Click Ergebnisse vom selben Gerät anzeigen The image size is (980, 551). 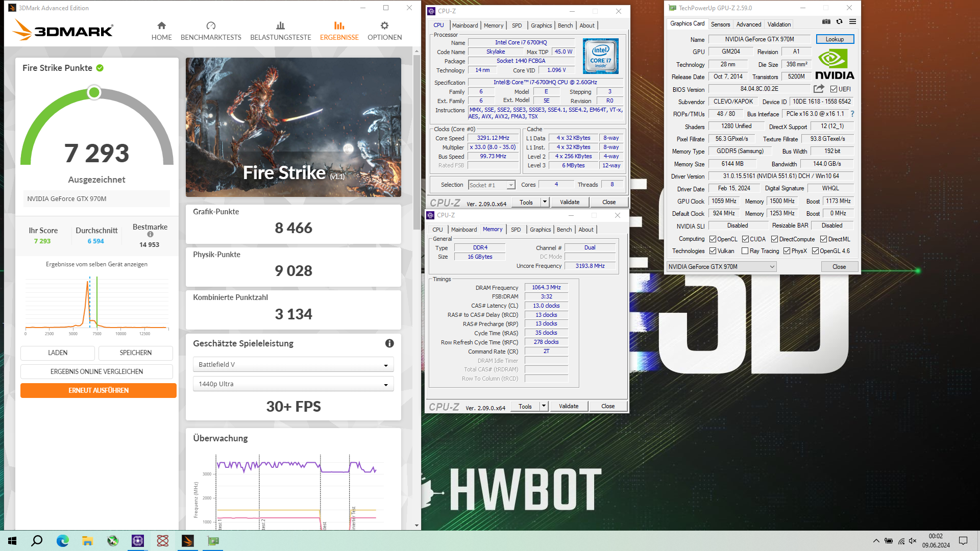(96, 264)
